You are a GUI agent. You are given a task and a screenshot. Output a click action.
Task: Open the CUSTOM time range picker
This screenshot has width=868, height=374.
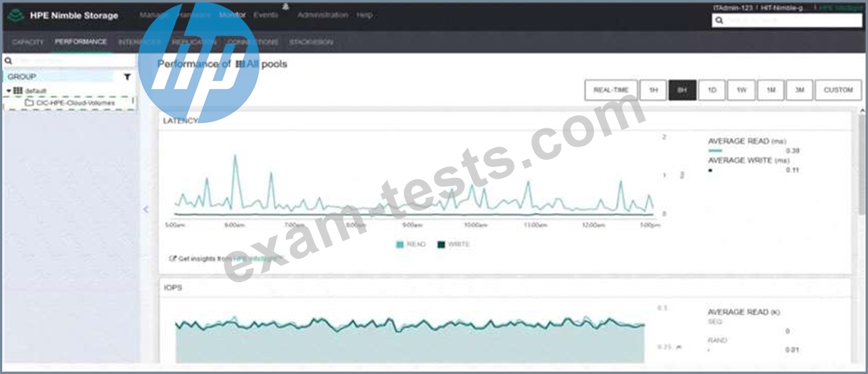click(x=838, y=90)
